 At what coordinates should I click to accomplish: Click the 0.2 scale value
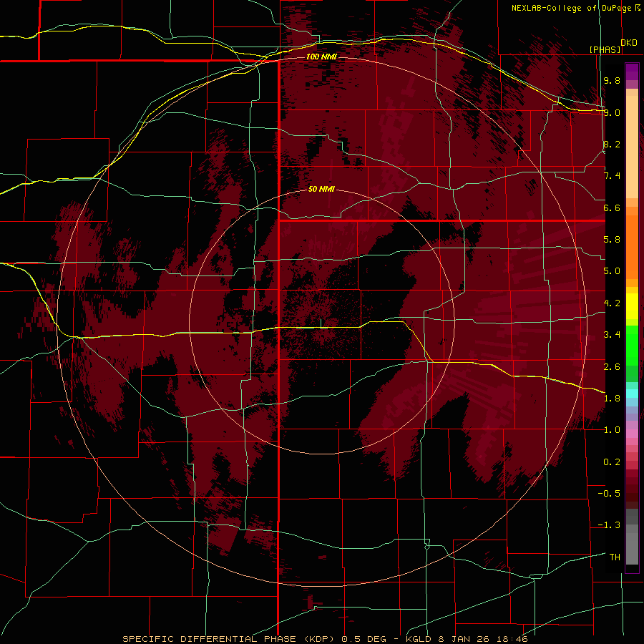[612, 462]
